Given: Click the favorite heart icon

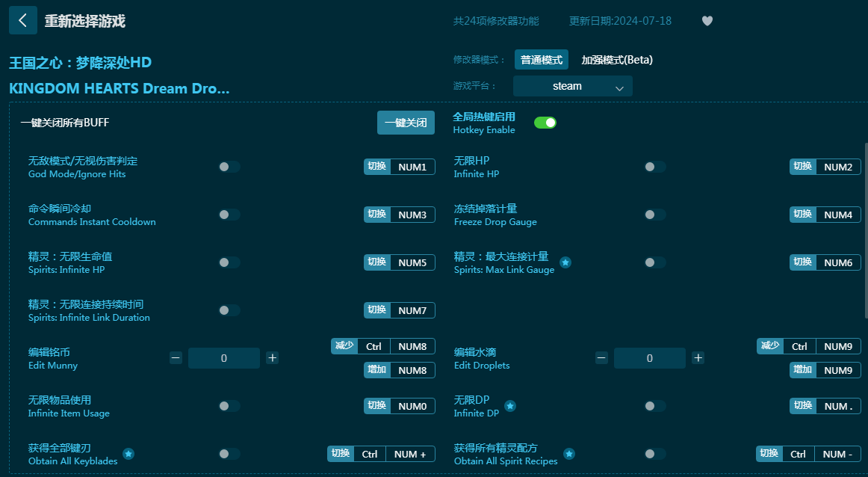Looking at the screenshot, I should (x=707, y=21).
